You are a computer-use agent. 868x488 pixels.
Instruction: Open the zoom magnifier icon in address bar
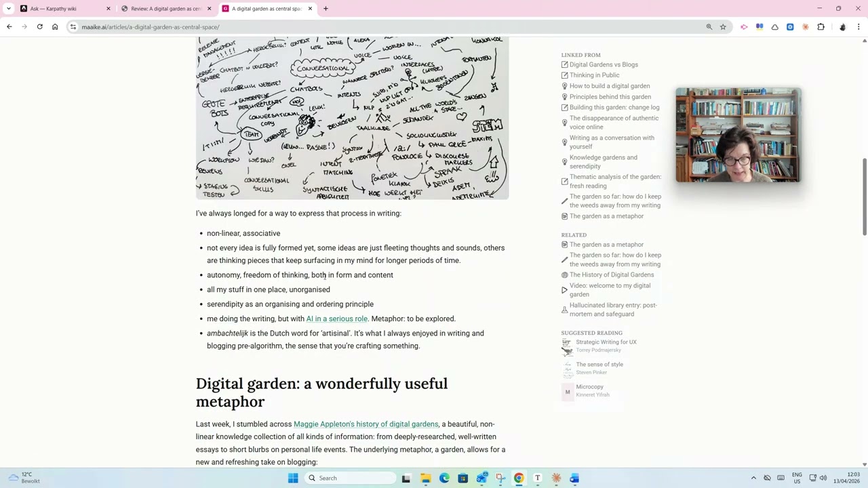coord(709,27)
